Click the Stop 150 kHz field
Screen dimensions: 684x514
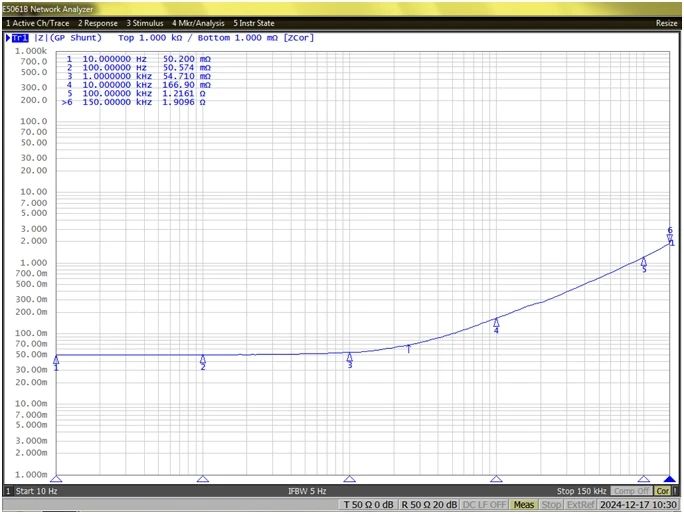(580, 491)
